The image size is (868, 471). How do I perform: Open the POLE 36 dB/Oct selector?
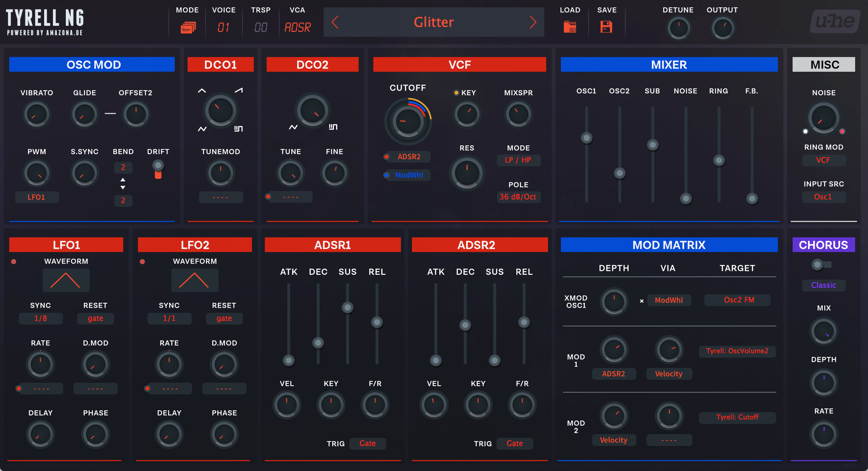tap(519, 197)
